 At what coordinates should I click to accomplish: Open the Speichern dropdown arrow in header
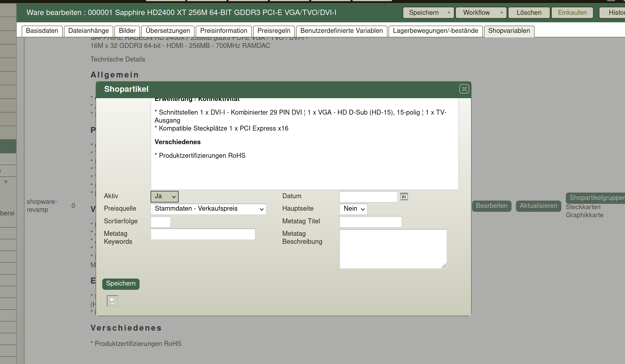pyautogui.click(x=449, y=13)
